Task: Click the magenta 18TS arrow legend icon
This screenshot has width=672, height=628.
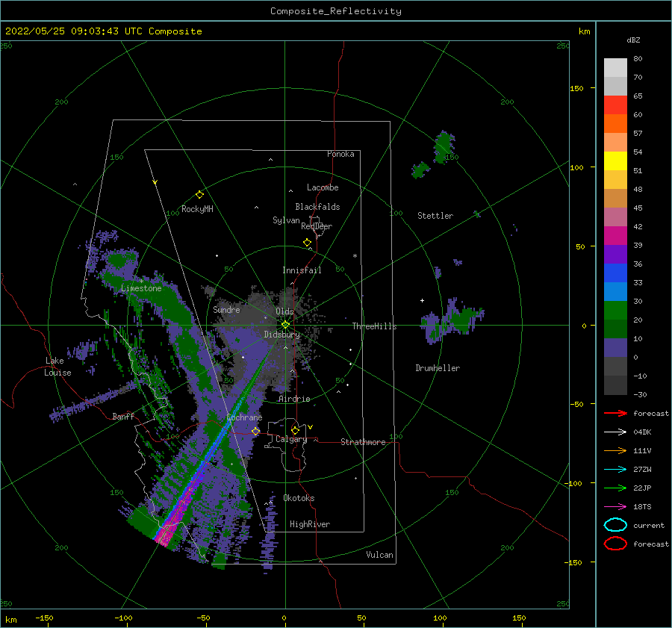Action: click(x=615, y=507)
